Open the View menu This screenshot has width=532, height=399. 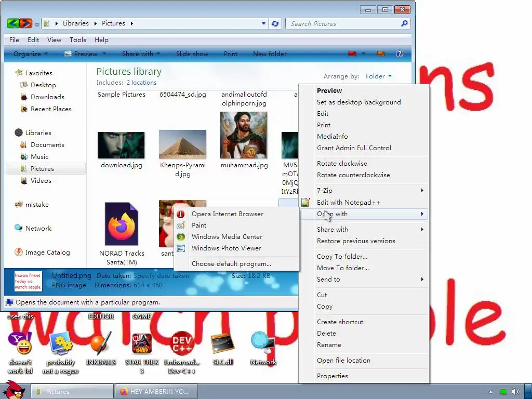(54, 39)
